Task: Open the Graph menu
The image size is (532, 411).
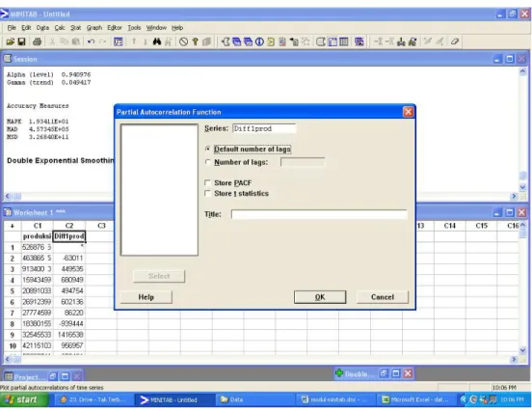Action: pyautogui.click(x=94, y=28)
